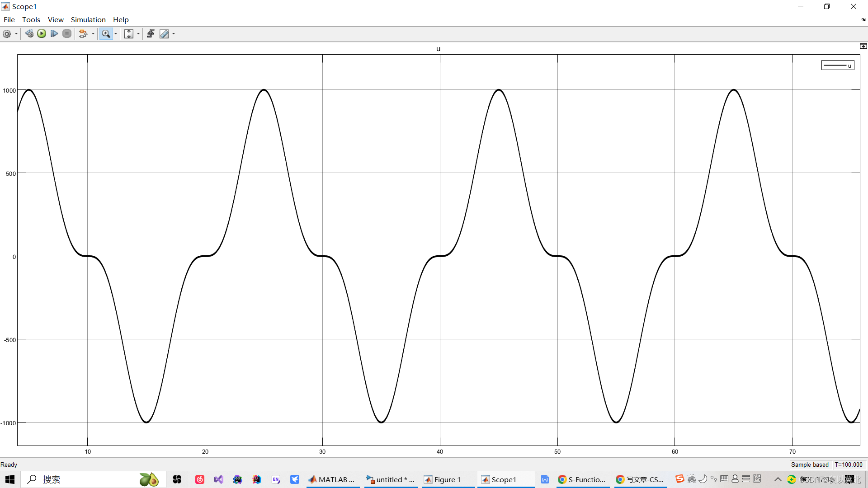Screen dimensions: 868x488
Task: Click the Step Back simulation icon
Action: click(x=29, y=34)
